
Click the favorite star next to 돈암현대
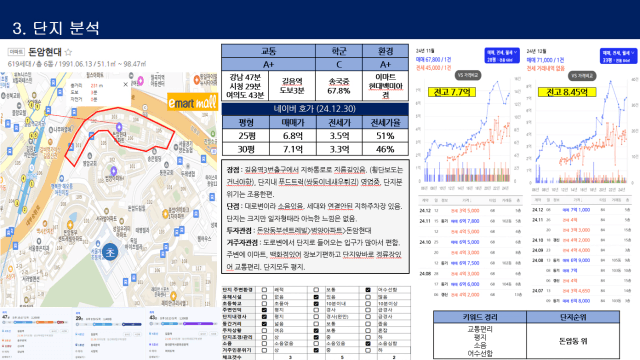pyautogui.click(x=69, y=52)
